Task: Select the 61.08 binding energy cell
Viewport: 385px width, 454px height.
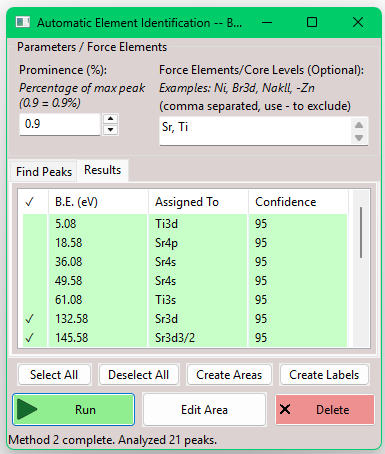Action: coord(98,300)
